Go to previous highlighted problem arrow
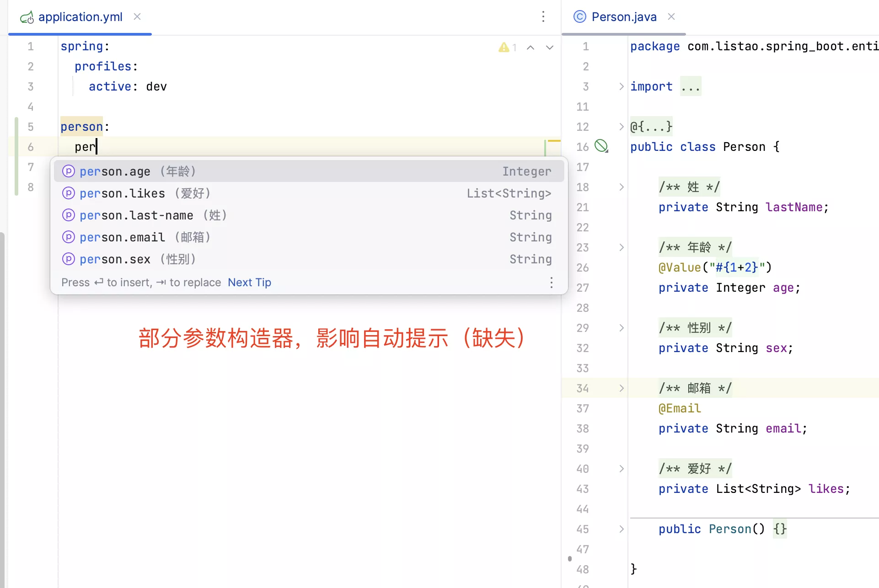Screen dimensions: 879x588 [x=531, y=47]
